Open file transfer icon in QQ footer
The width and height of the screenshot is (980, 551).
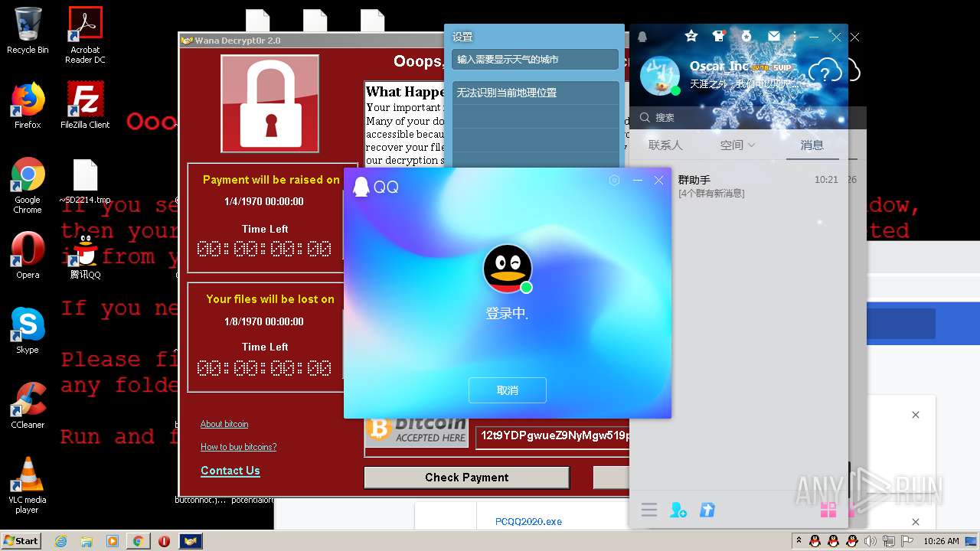pyautogui.click(x=707, y=510)
